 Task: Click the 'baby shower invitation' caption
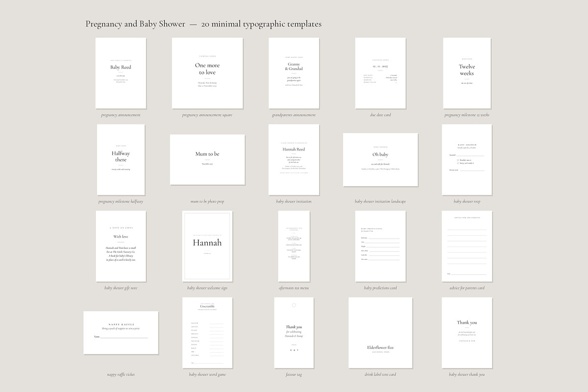click(x=294, y=201)
